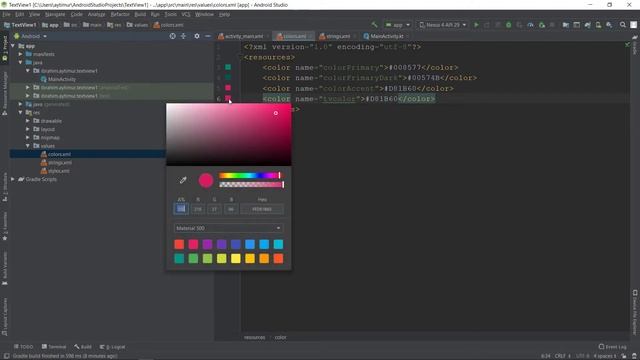Screen dimensions: 640x360
Task: Open the Navigate menu
Action: coord(55,14)
